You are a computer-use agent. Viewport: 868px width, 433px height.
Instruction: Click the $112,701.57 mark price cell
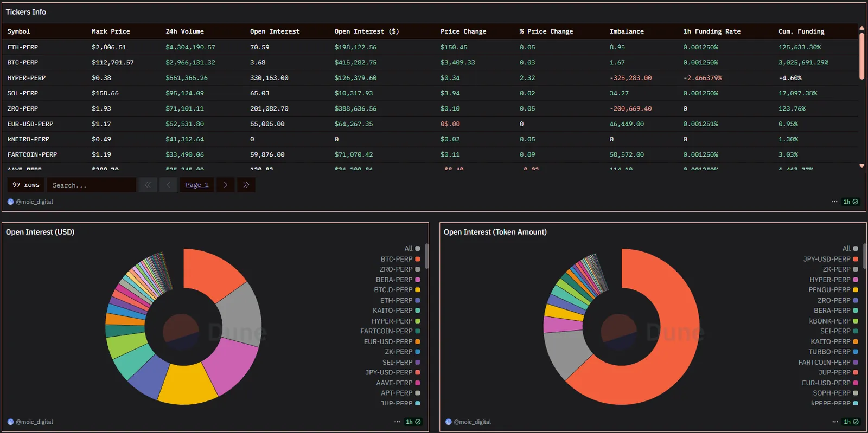click(113, 62)
